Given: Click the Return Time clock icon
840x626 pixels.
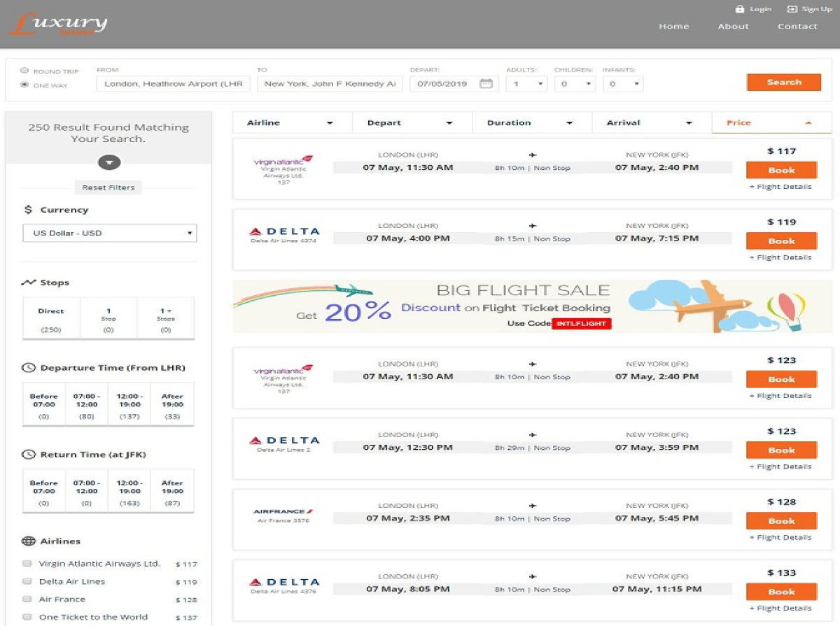Looking at the screenshot, I should point(29,455).
